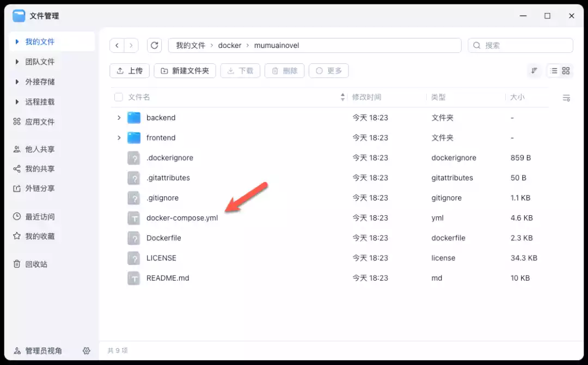Click the descending sort order icon

534,70
